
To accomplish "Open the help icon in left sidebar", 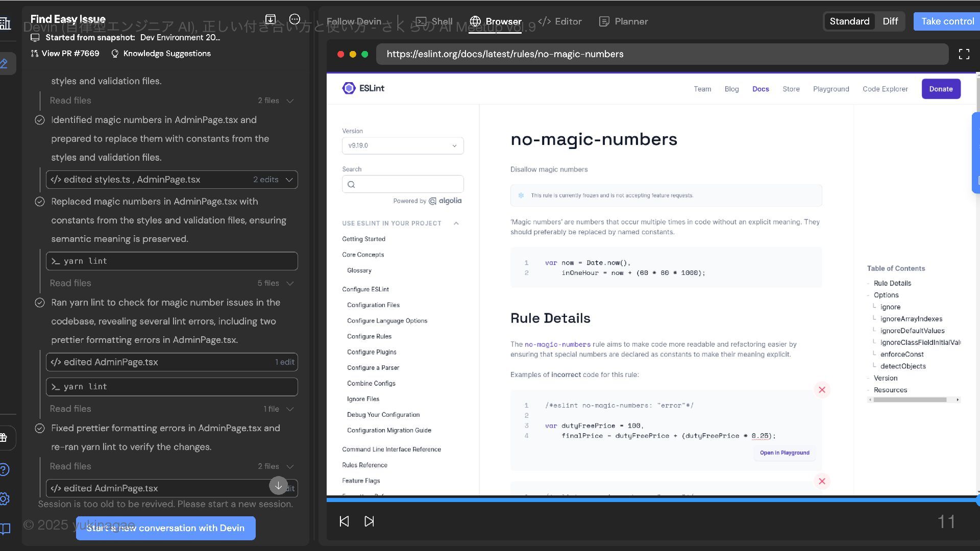I will (4, 469).
